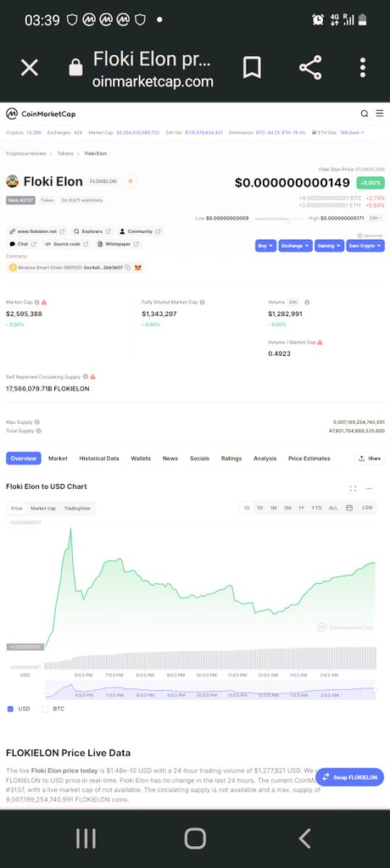Image resolution: width=390 pixels, height=868 pixels.
Task: Switch to the Wallets tab
Action: (x=141, y=459)
